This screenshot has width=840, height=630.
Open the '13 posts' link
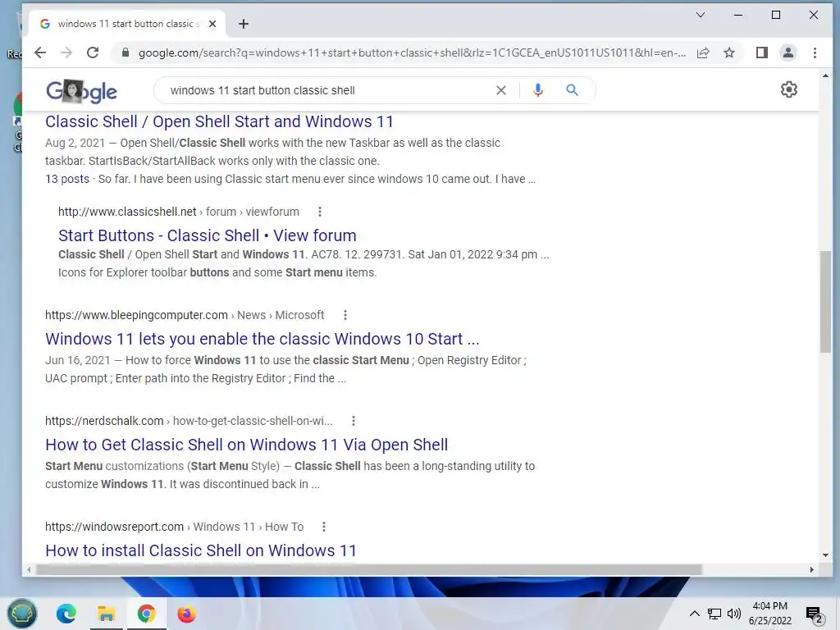67,179
